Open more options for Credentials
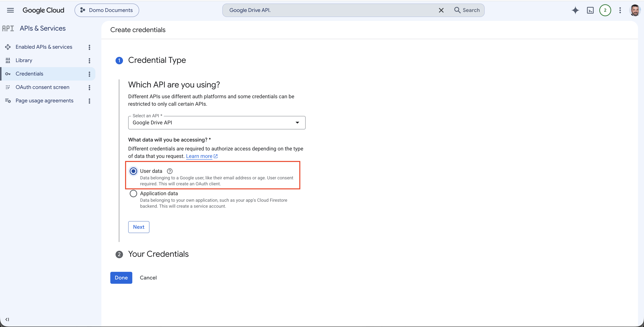The width and height of the screenshot is (644, 327). tap(89, 74)
